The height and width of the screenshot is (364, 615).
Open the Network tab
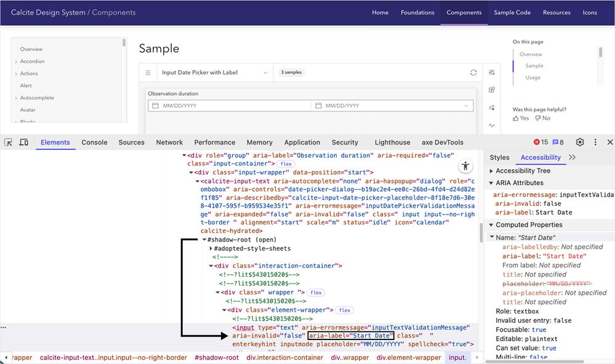[x=169, y=142]
